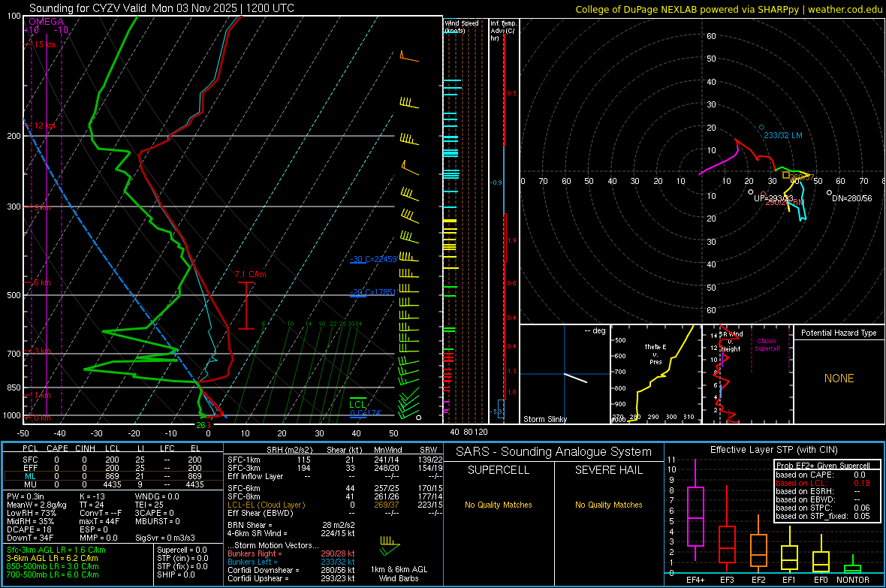Click the 'Potential Hazard Type' heading

pyautogui.click(x=839, y=333)
